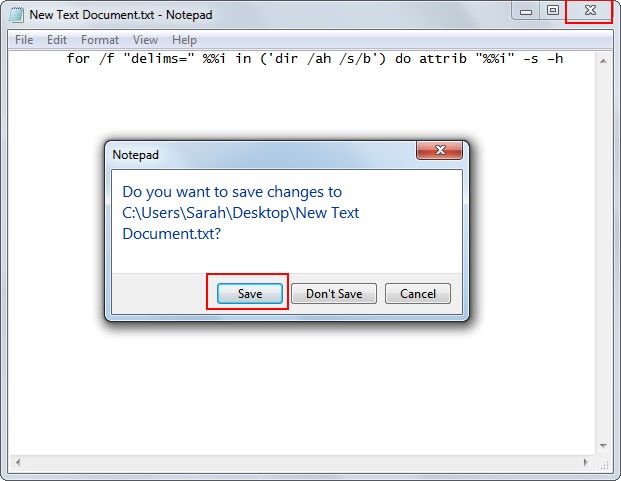Cancel the save changes prompt
621x481 pixels.
coord(418,293)
